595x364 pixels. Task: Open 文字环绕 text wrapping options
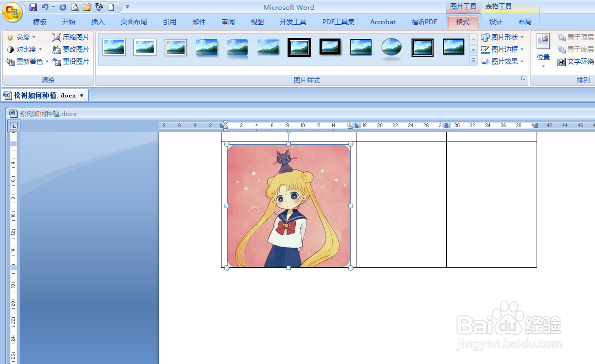(575, 62)
